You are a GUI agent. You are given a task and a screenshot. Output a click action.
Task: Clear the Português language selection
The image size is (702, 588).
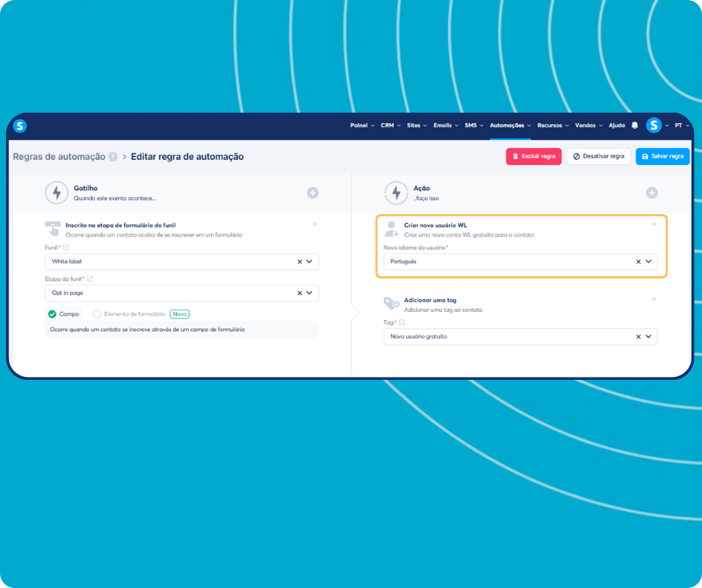click(639, 262)
